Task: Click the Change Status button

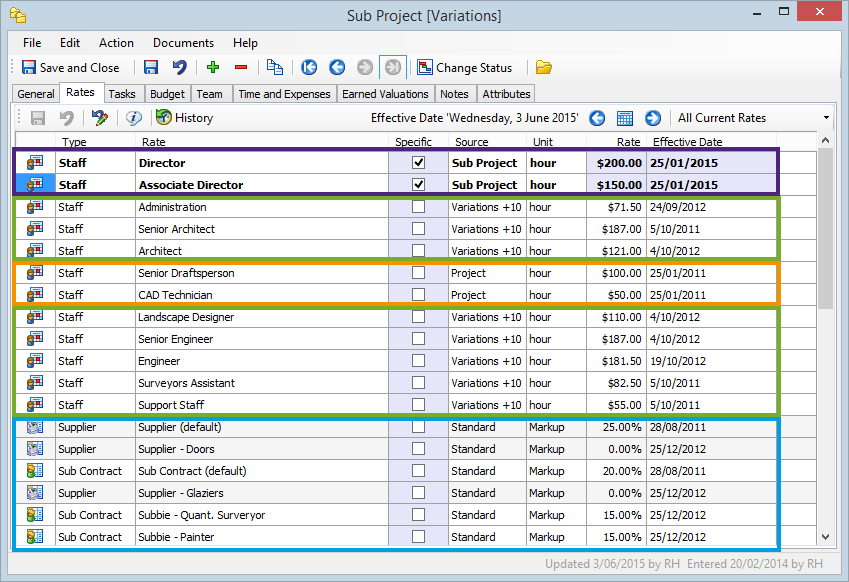Action: [x=465, y=68]
